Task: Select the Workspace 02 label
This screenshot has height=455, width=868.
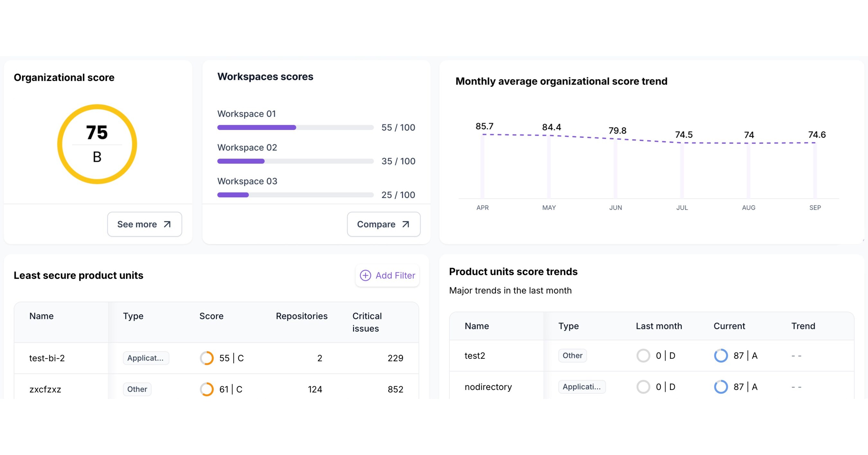Action: [x=247, y=148]
